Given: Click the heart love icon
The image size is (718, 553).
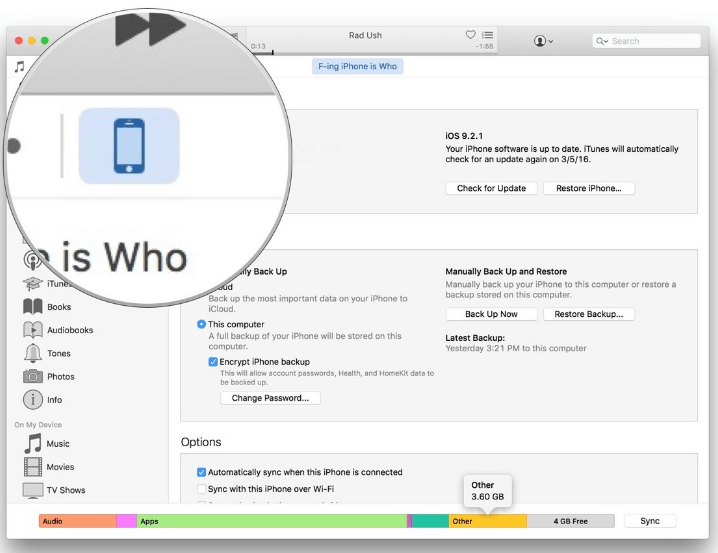Looking at the screenshot, I should (x=470, y=34).
